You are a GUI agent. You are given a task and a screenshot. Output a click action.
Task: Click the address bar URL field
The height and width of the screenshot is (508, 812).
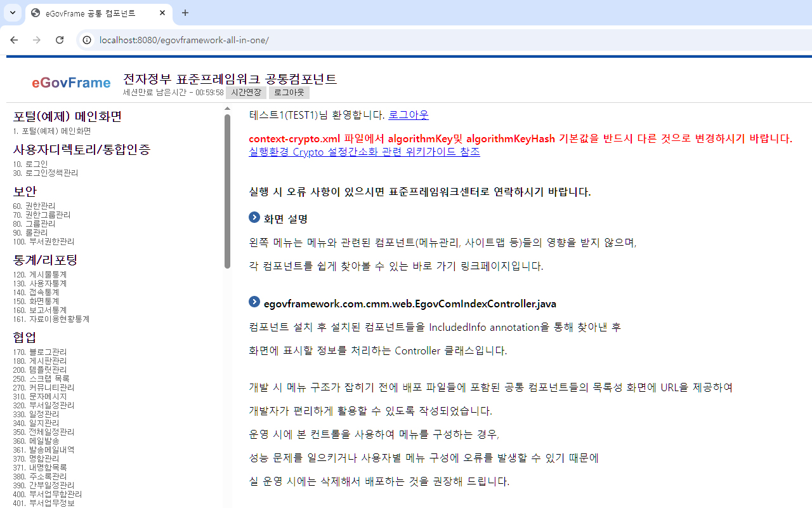click(x=381, y=40)
